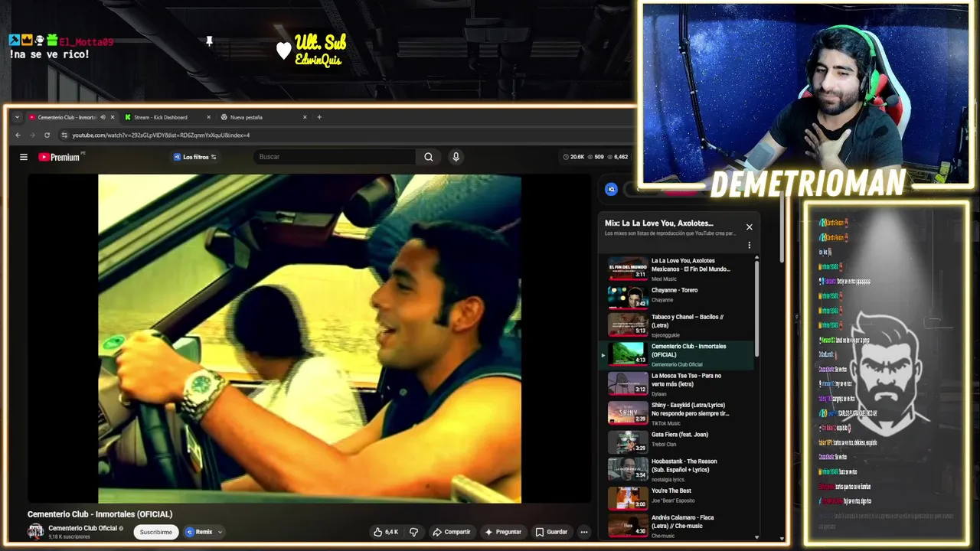The height and width of the screenshot is (551, 980).
Task: Select Hoobastank - The Reason playlist item
Action: 680,470
